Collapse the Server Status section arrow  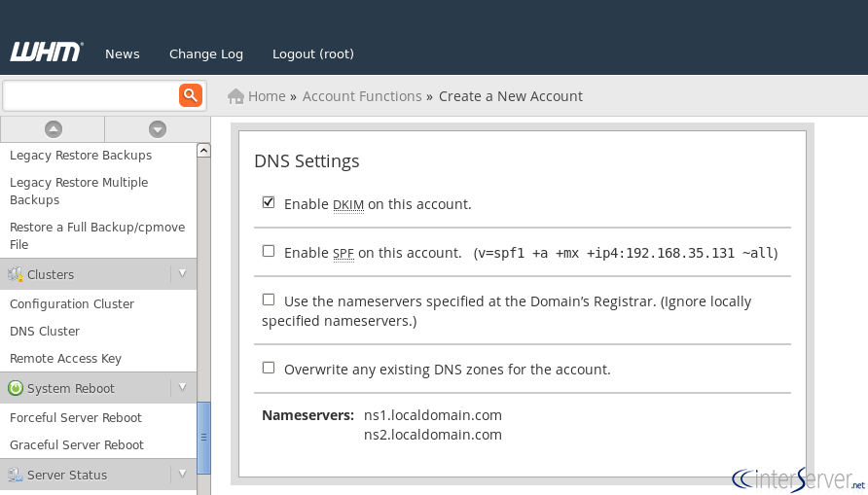tap(183, 474)
